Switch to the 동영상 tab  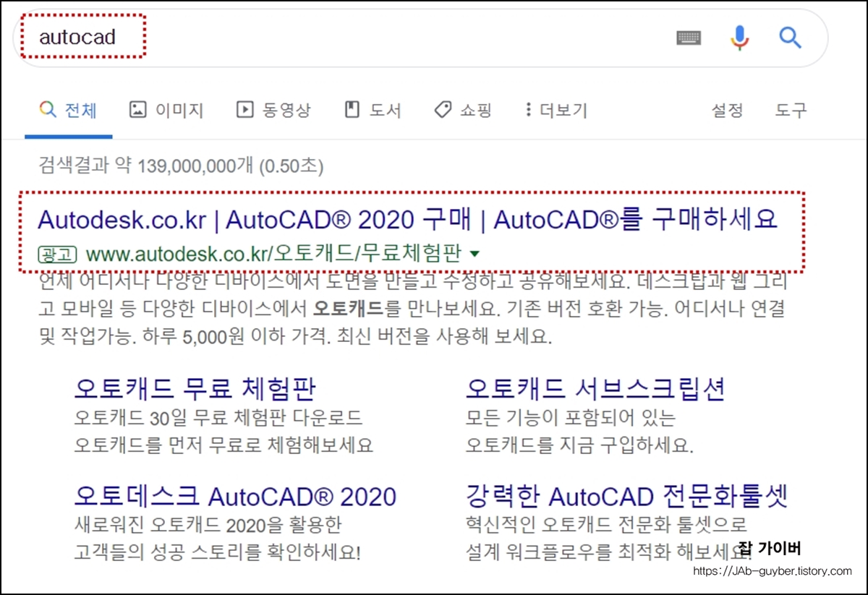pos(273,110)
